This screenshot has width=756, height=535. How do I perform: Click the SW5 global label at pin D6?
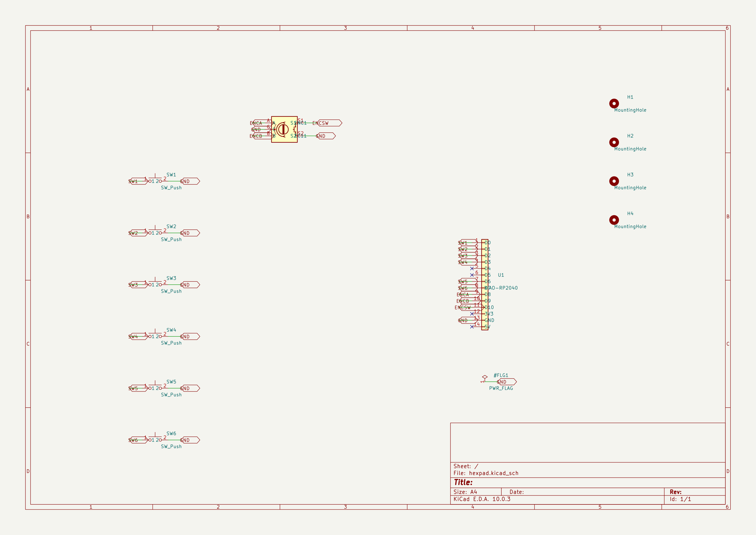tap(468, 282)
